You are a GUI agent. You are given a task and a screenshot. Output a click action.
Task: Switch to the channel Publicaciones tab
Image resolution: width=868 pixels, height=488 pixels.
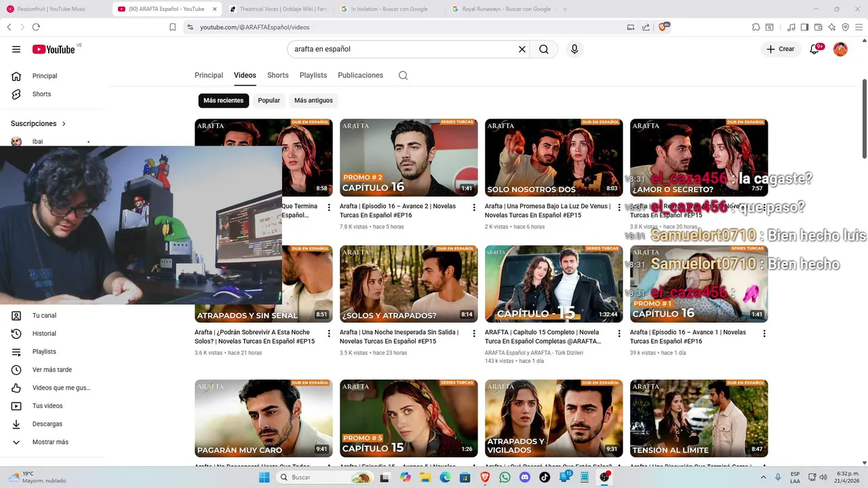360,75
